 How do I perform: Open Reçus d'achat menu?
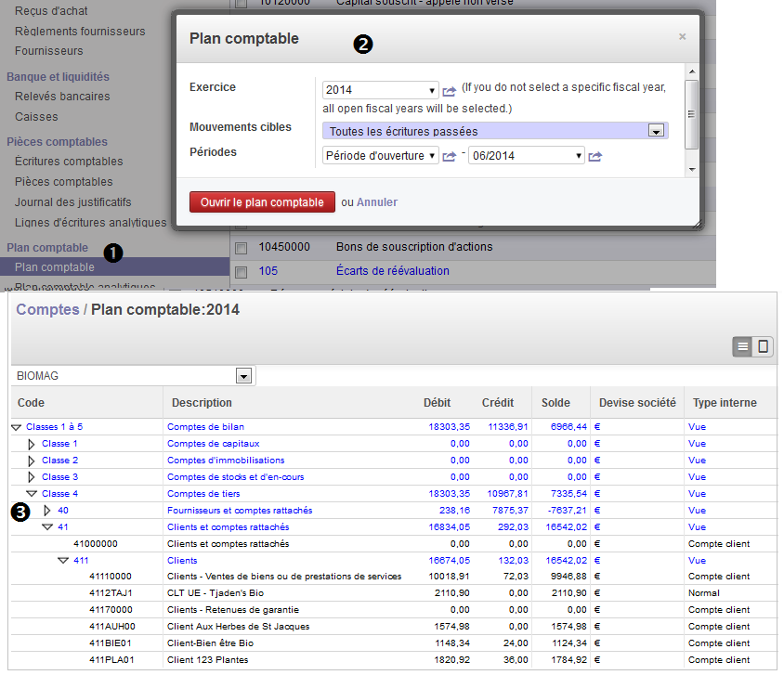pyautogui.click(x=51, y=11)
